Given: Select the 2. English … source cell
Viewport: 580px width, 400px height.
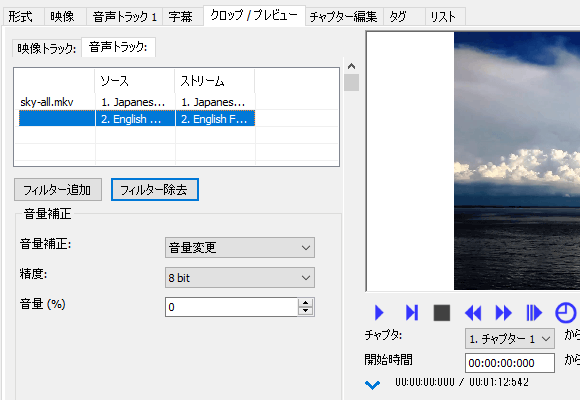Looking at the screenshot, I should [x=135, y=119].
